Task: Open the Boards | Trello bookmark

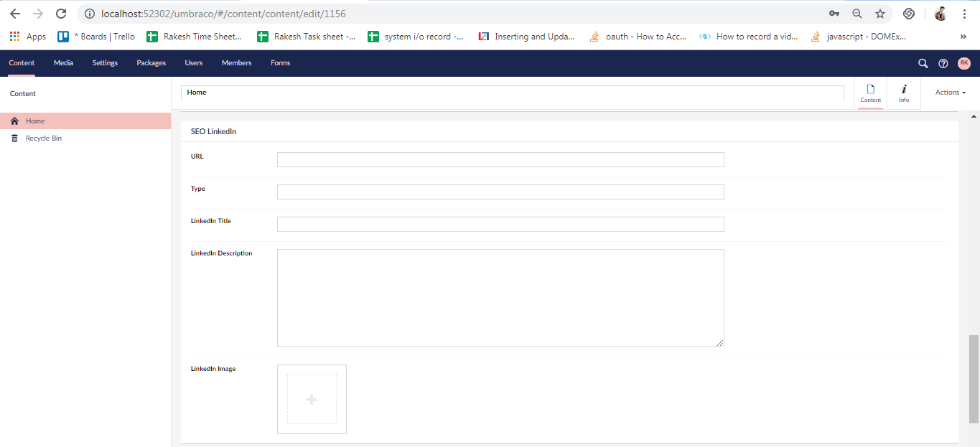Action: (x=96, y=37)
